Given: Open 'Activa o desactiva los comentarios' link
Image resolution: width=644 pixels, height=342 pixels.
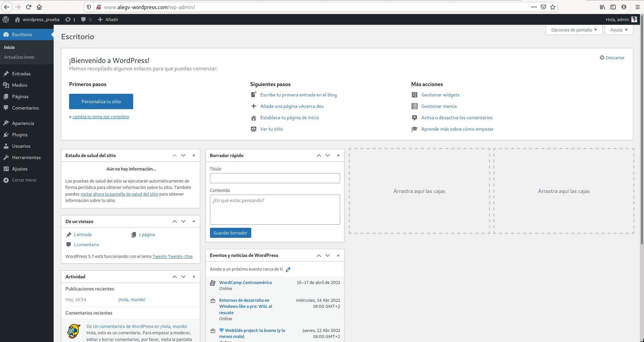Looking at the screenshot, I should 457,118.
